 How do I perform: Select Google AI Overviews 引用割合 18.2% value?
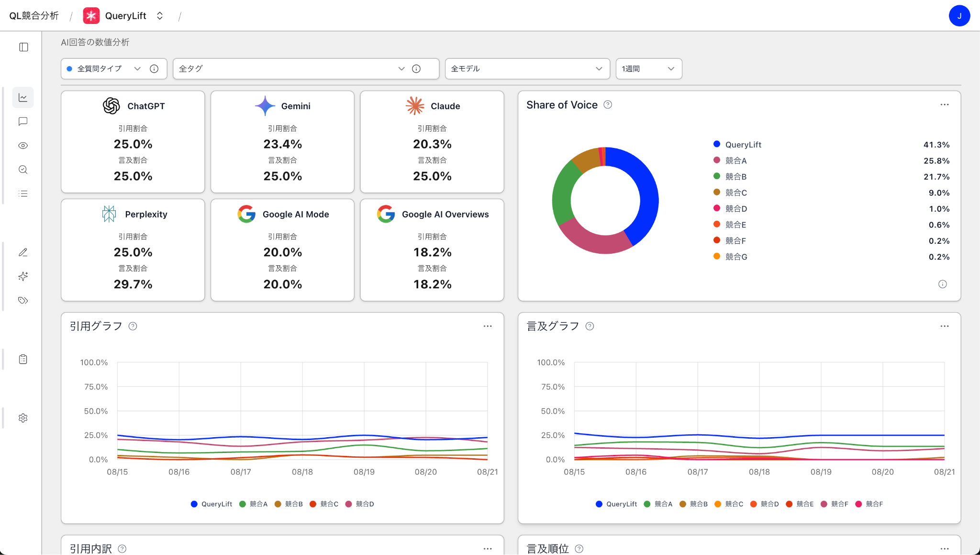click(x=433, y=252)
